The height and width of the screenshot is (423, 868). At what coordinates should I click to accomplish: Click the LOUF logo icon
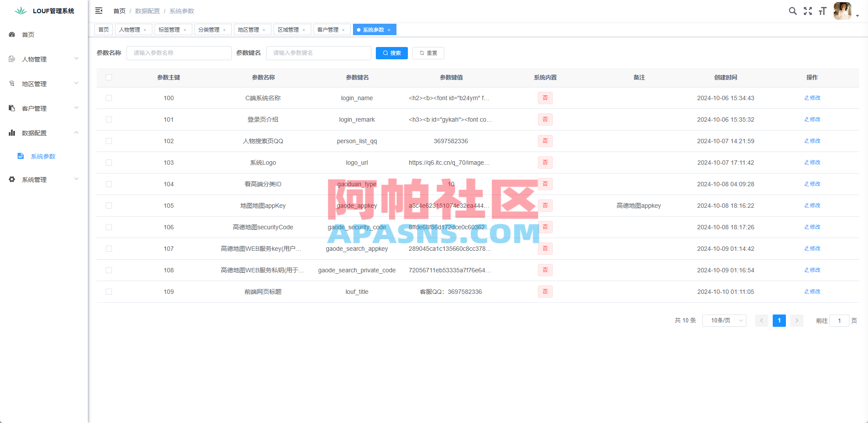[21, 11]
